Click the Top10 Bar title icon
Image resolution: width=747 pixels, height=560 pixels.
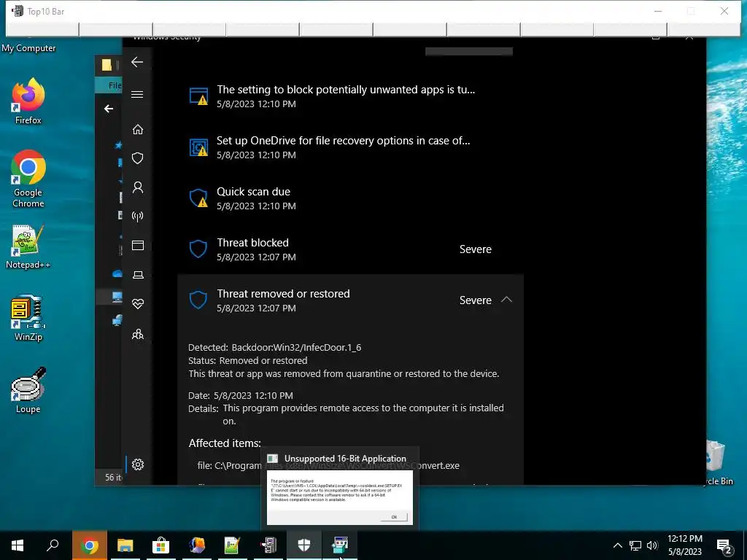coord(17,11)
